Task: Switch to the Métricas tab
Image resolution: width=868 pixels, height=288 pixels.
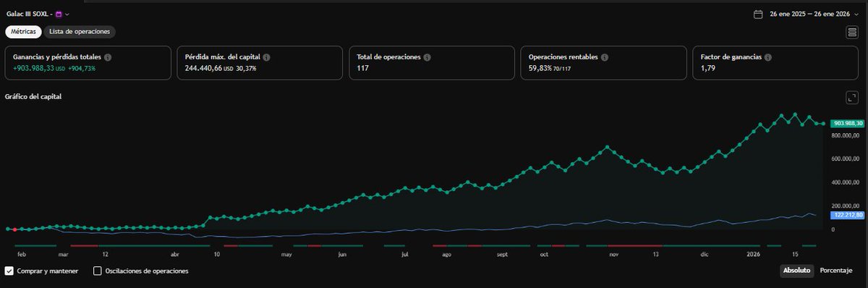Action: pyautogui.click(x=24, y=32)
